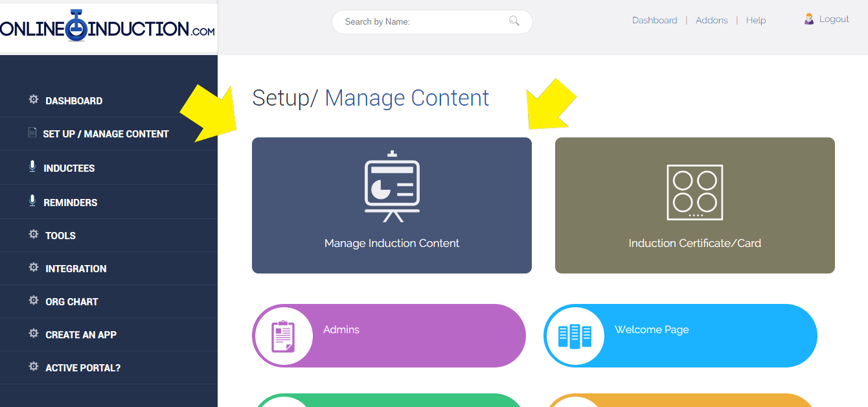Click the microphone icon beside Inductees
The height and width of the screenshot is (407, 868).
(32, 167)
